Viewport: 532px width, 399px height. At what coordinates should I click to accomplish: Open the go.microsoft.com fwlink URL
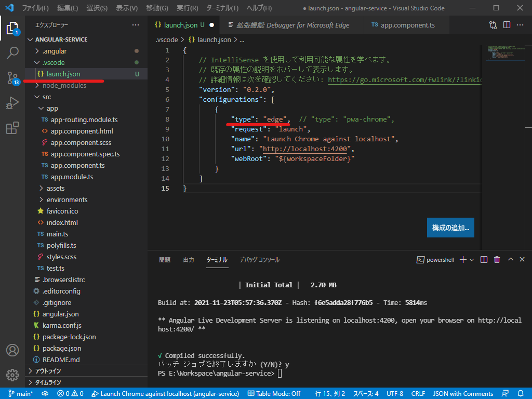[405, 79]
